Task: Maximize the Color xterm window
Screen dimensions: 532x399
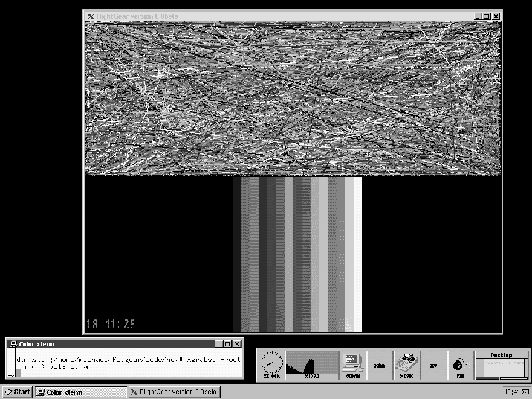Action: click(x=227, y=344)
